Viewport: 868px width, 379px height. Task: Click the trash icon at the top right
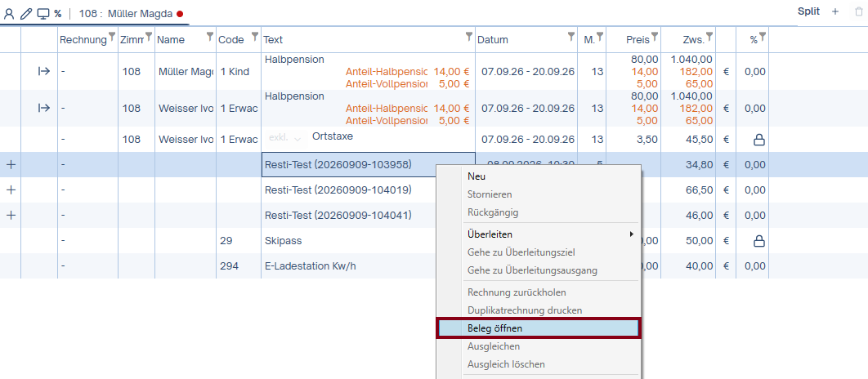[x=858, y=11]
